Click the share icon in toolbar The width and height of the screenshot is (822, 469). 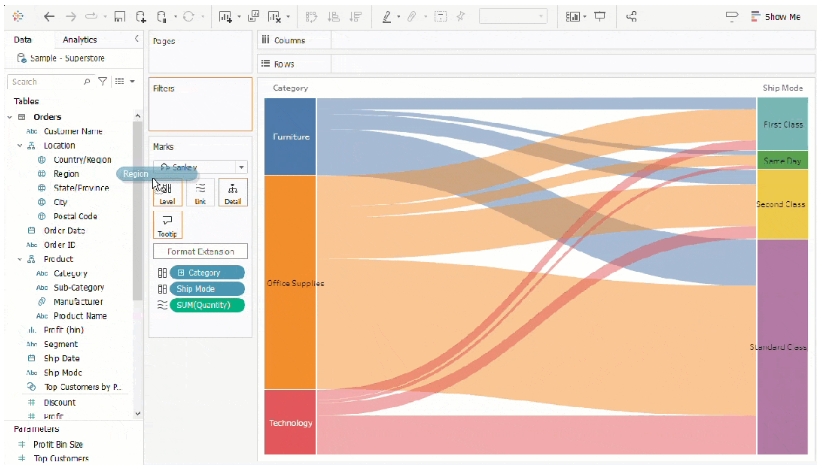[x=631, y=17]
